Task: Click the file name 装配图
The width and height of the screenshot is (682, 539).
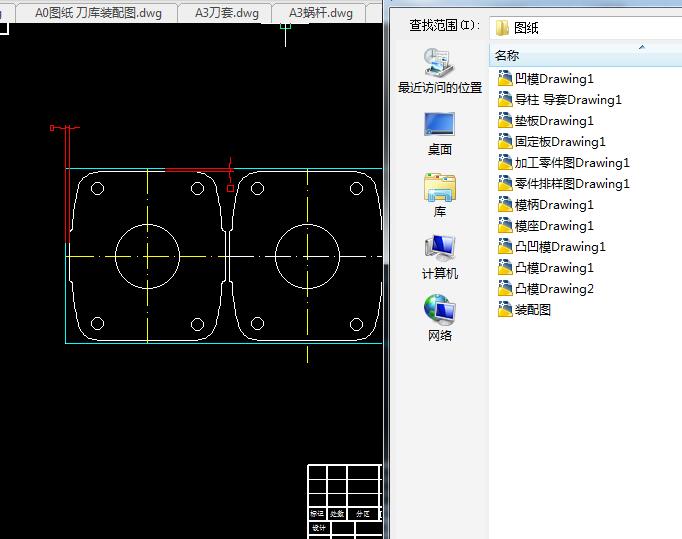Action: click(x=533, y=310)
